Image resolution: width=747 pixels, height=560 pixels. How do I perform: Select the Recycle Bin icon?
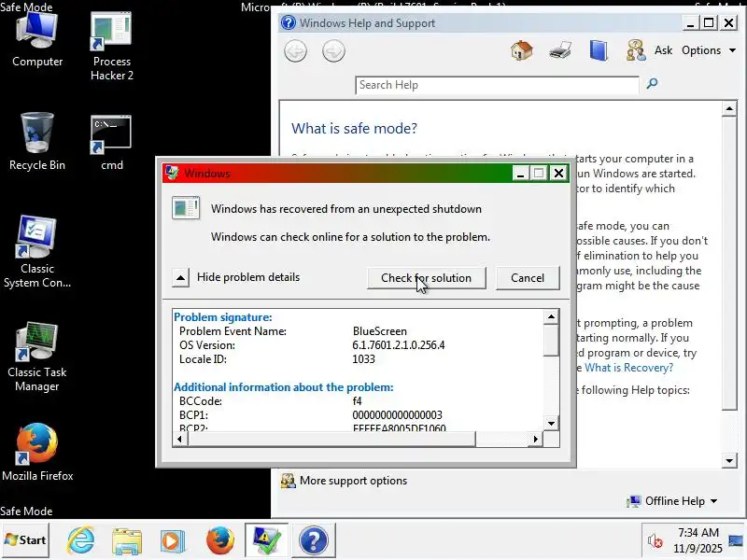[37, 142]
